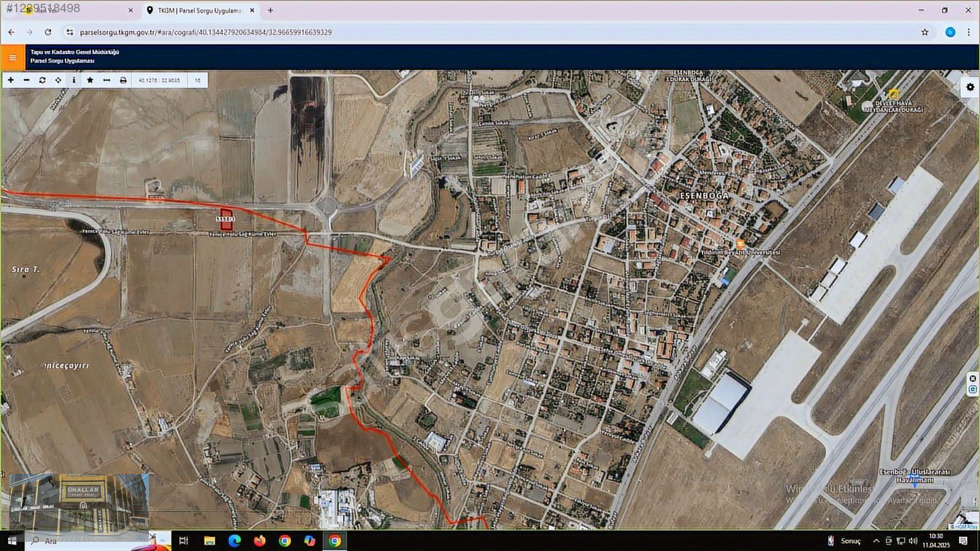Click the taskbar volume icon
The image size is (980, 551).
[x=913, y=541]
